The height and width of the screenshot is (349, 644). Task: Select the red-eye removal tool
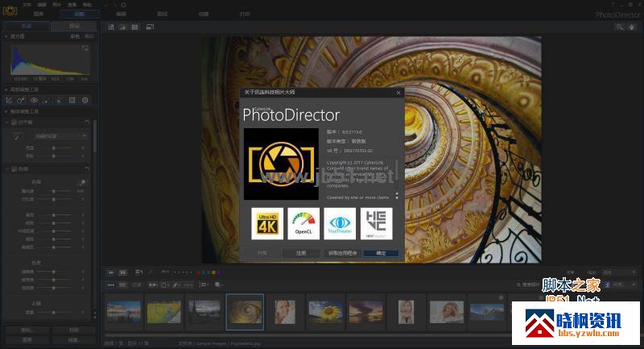click(x=34, y=100)
